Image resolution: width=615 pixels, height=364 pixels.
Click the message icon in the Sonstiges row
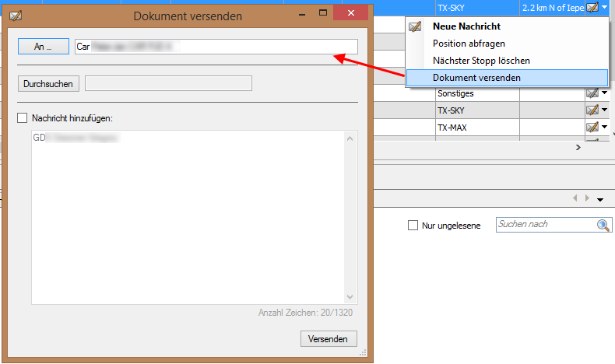point(592,93)
